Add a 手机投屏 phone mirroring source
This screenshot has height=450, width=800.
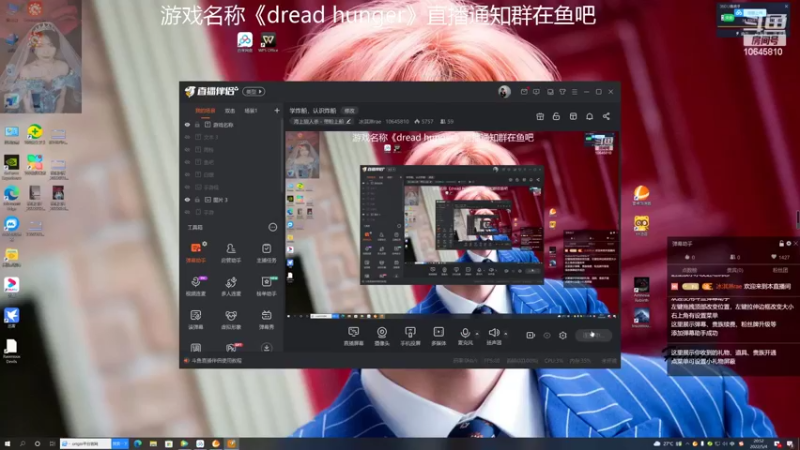click(410, 336)
